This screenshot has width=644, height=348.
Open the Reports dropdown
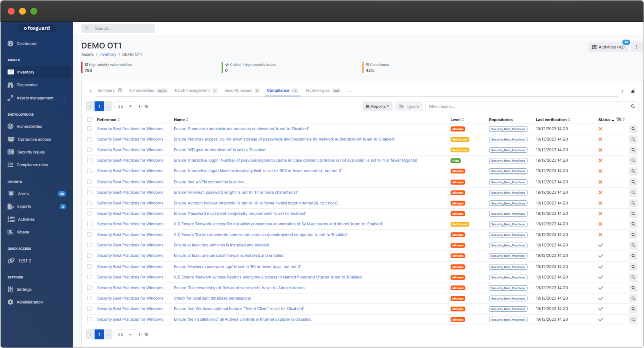coord(377,106)
